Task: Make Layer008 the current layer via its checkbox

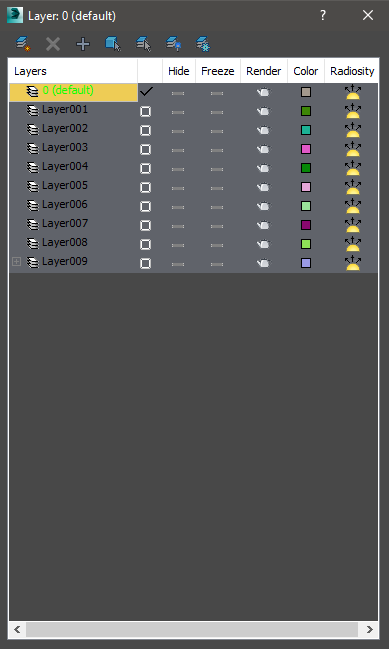Action: pos(146,245)
